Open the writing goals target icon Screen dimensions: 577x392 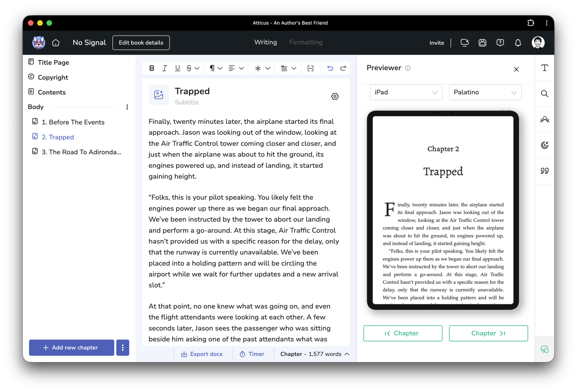(545, 145)
